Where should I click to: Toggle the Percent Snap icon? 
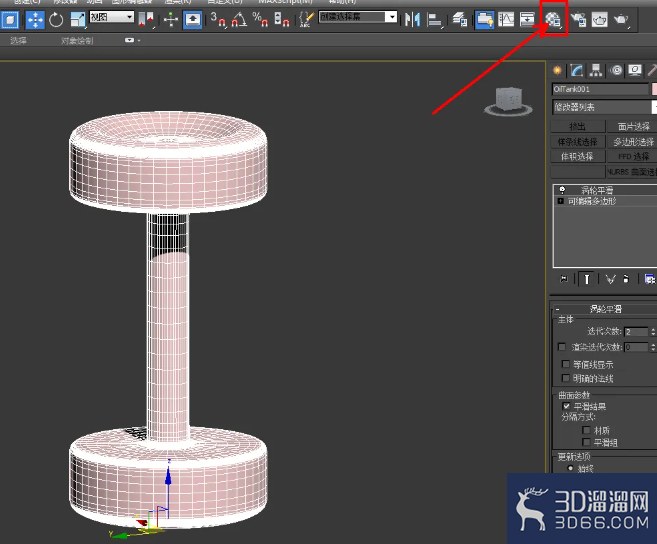(x=260, y=19)
